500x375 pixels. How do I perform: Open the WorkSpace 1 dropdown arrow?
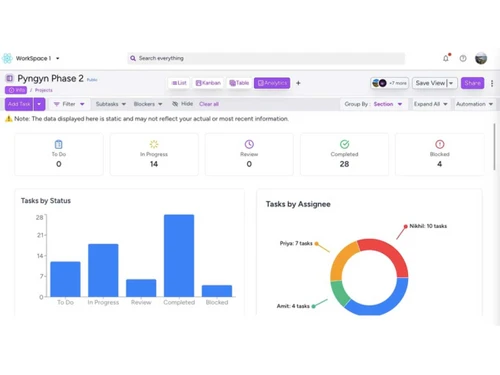58,58
